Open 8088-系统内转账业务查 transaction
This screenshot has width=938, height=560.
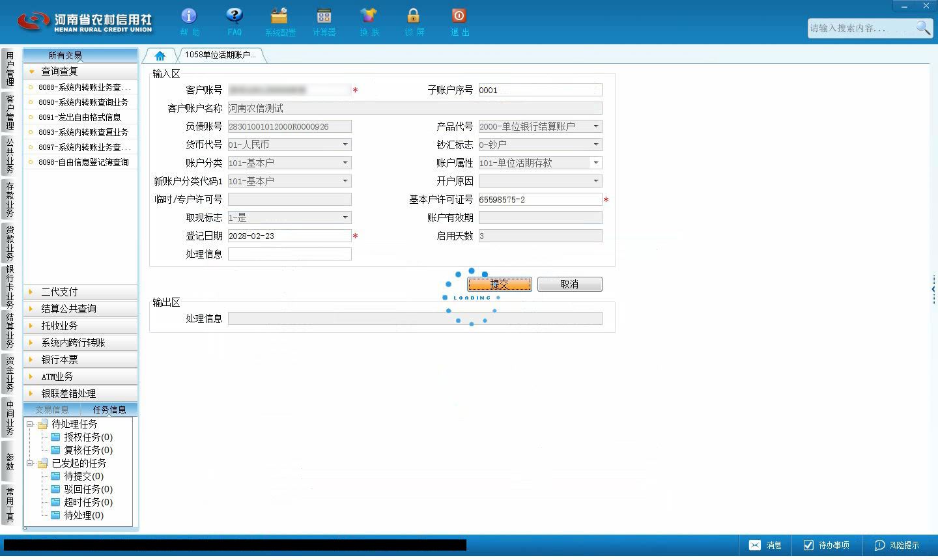point(81,87)
